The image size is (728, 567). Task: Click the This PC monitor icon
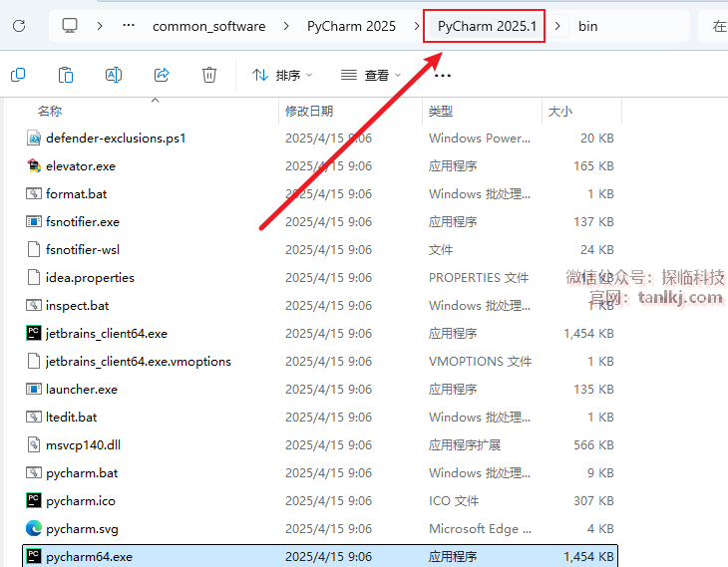point(70,26)
